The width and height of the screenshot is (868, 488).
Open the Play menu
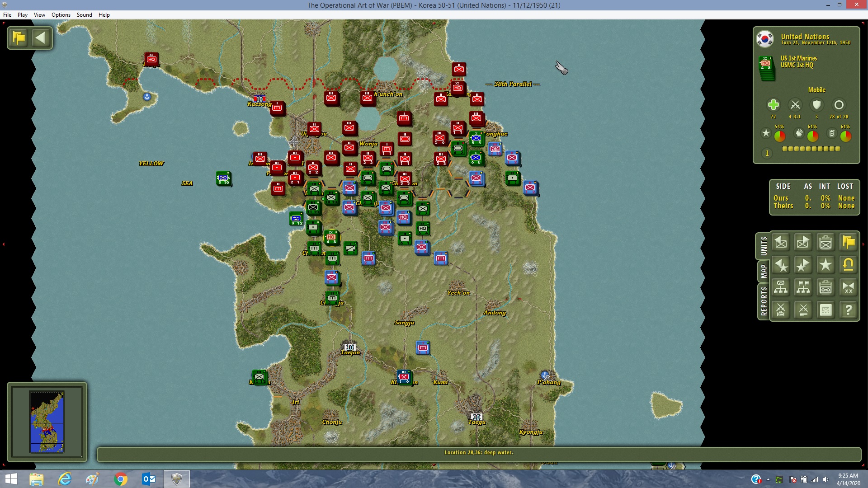23,15
